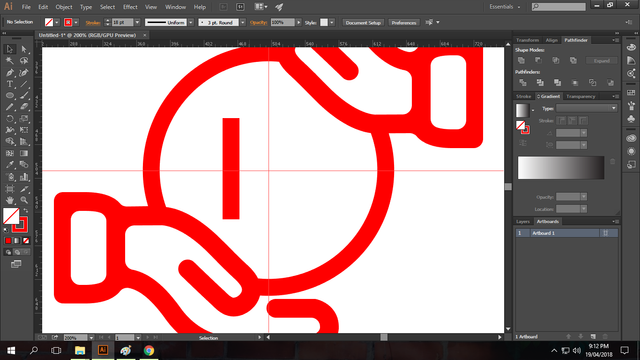Set solid Color mode below fill swatch
Screen dimensions: 640x360
8,241
